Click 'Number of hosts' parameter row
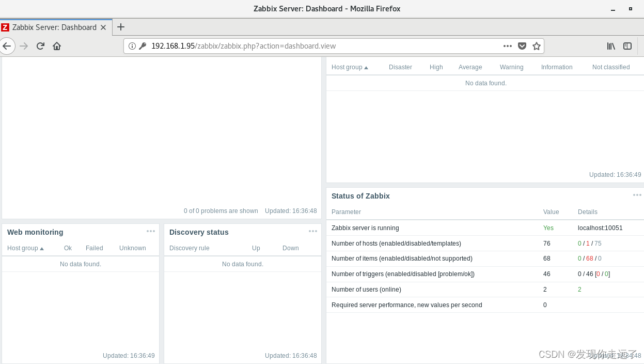The height and width of the screenshot is (364, 644). [485, 244]
